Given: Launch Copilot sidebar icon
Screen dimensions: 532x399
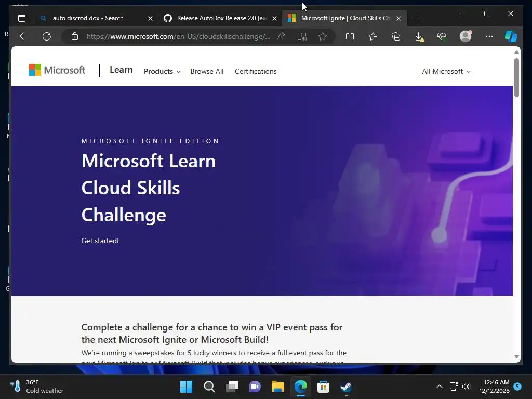Looking at the screenshot, I should (x=511, y=36).
